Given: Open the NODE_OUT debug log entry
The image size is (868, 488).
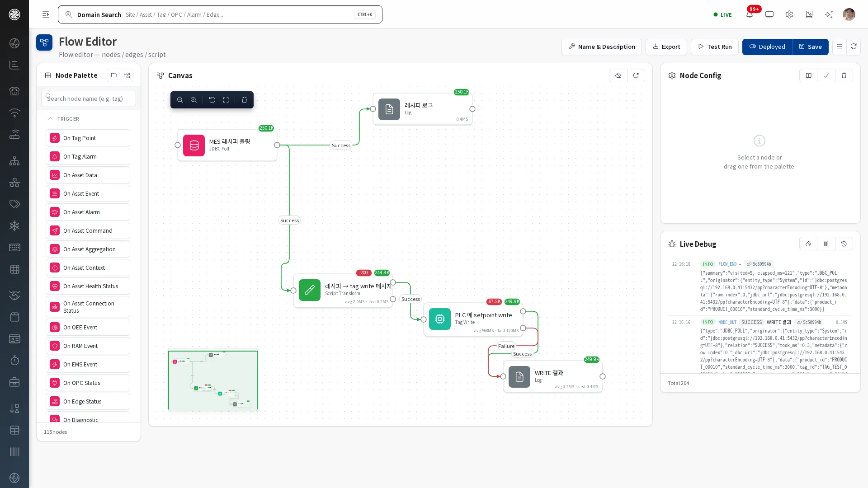Looking at the screenshot, I should (x=759, y=346).
